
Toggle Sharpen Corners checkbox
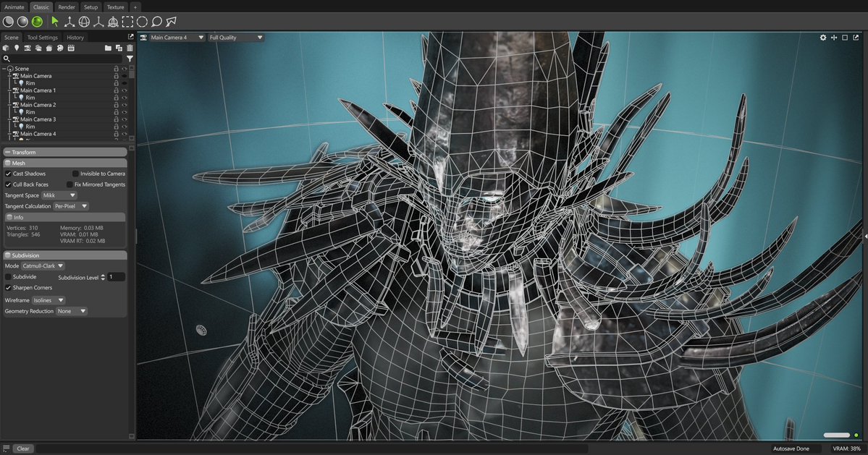8,288
